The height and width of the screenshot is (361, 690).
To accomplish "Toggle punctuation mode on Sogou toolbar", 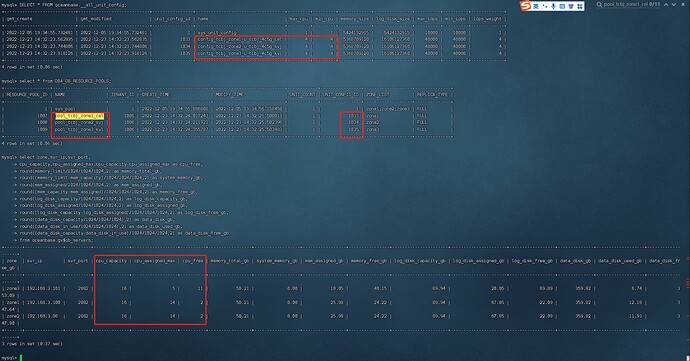I will 545,6.
